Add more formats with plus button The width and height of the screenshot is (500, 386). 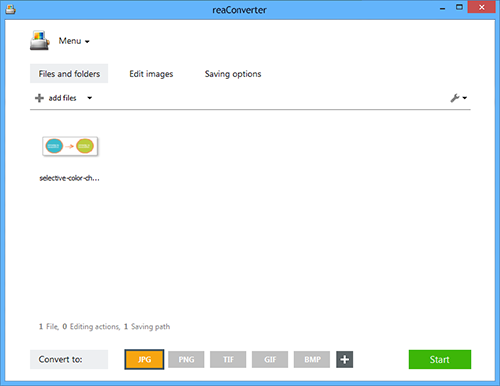(x=345, y=359)
